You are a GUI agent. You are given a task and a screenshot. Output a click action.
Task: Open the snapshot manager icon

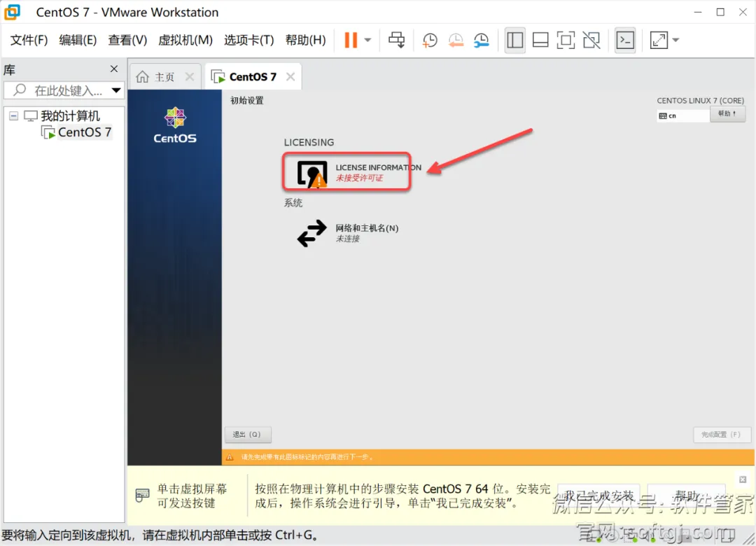coord(481,40)
